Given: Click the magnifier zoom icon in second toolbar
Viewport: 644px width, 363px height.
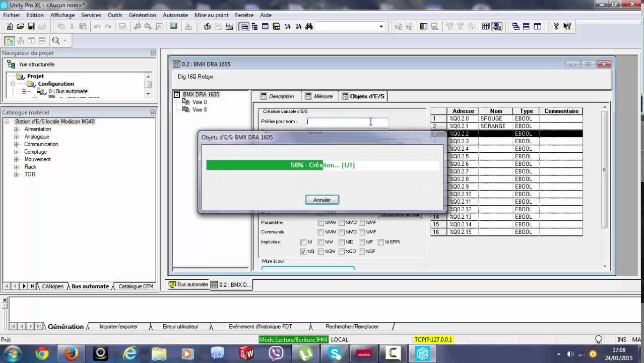Looking at the screenshot, I should (55, 41).
